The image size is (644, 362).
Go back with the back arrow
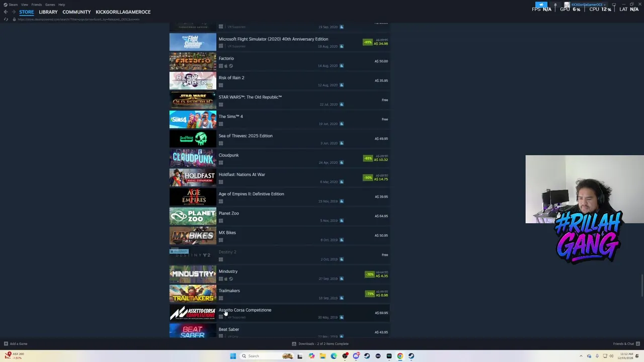6,12
